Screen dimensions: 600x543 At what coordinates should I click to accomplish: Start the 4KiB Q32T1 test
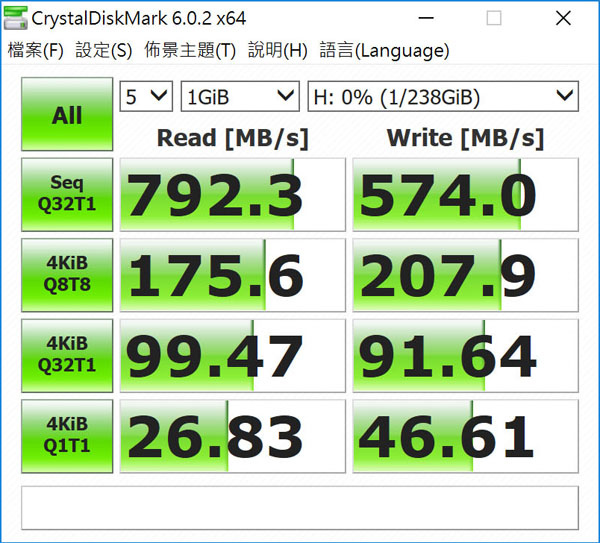click(x=67, y=356)
